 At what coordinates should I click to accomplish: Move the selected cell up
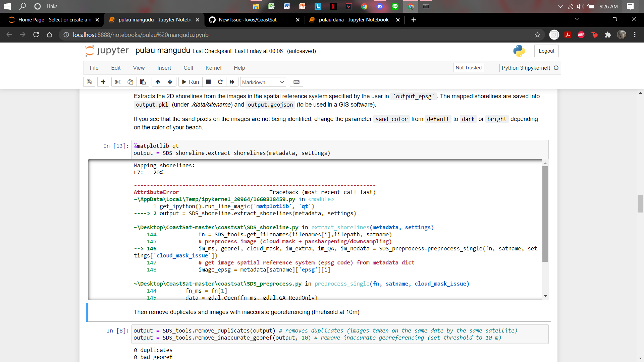(158, 82)
